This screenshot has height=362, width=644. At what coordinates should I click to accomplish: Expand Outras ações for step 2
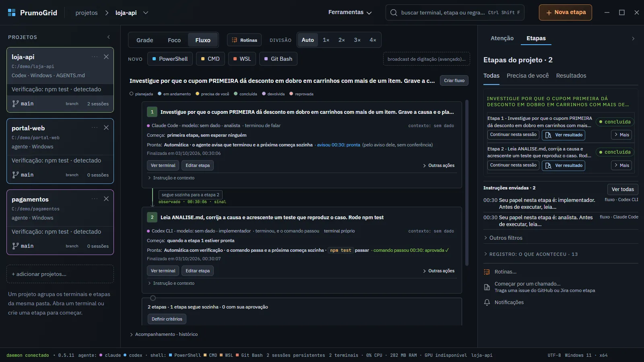click(x=439, y=271)
